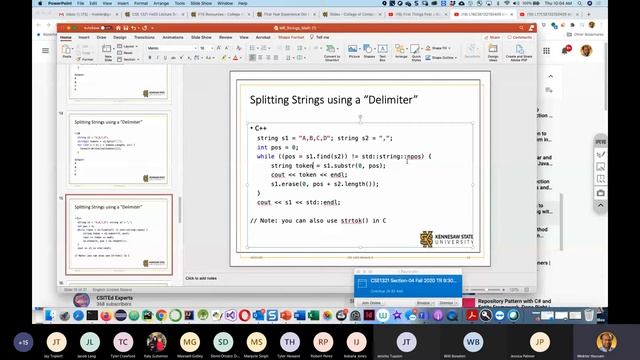Viewport: 640px width, 360px height.
Task: Click the Format painter button
Action: 85,59
